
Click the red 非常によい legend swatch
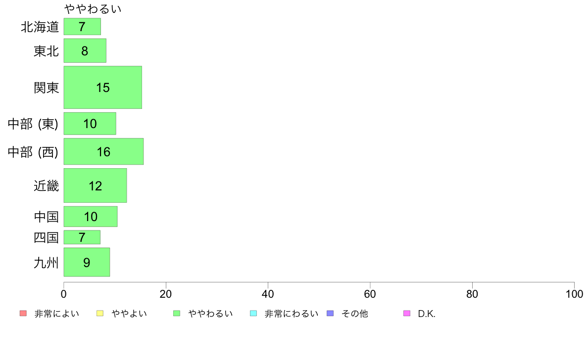click(x=23, y=314)
